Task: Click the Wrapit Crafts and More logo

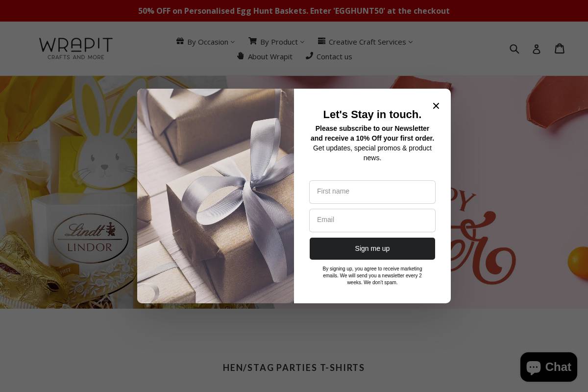Action: point(76,49)
